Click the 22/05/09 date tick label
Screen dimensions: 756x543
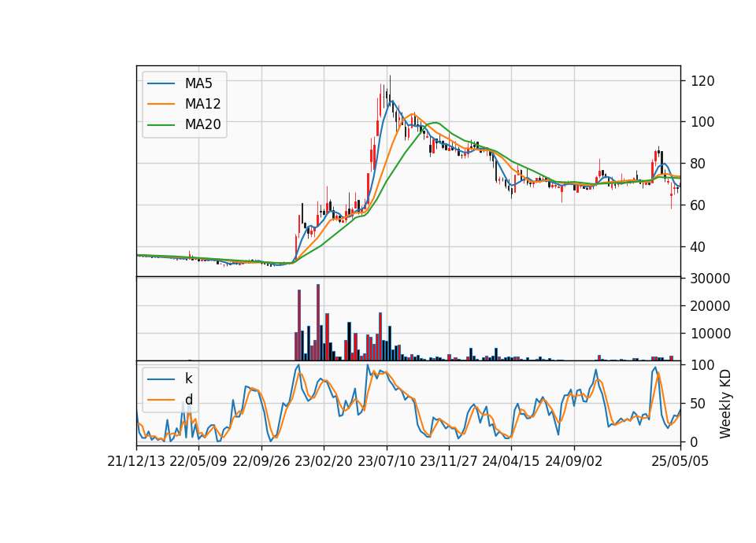(x=198, y=461)
